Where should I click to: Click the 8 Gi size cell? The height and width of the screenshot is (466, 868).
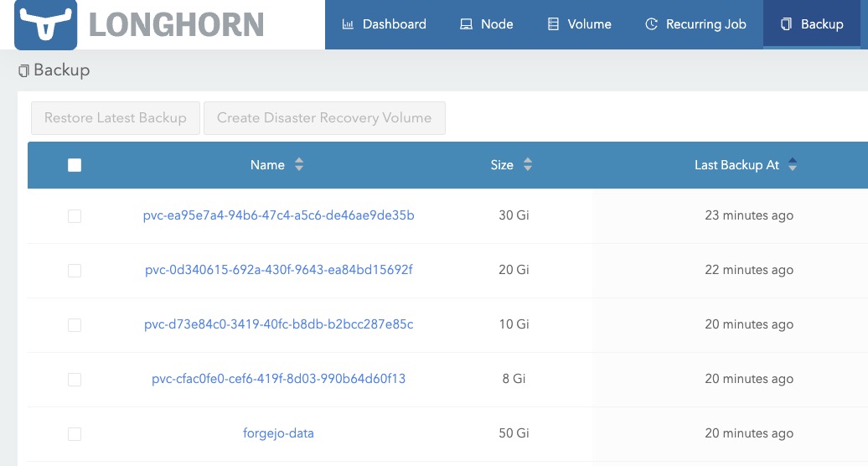click(514, 379)
